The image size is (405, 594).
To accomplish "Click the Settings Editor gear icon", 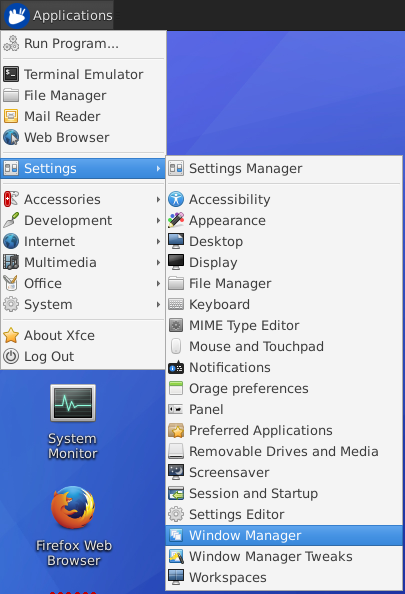I will click(x=176, y=514).
